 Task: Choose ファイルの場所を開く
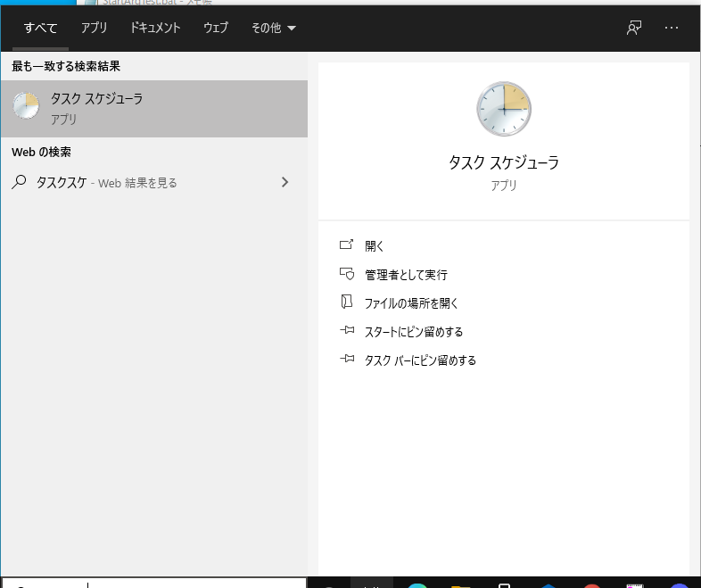click(x=411, y=303)
